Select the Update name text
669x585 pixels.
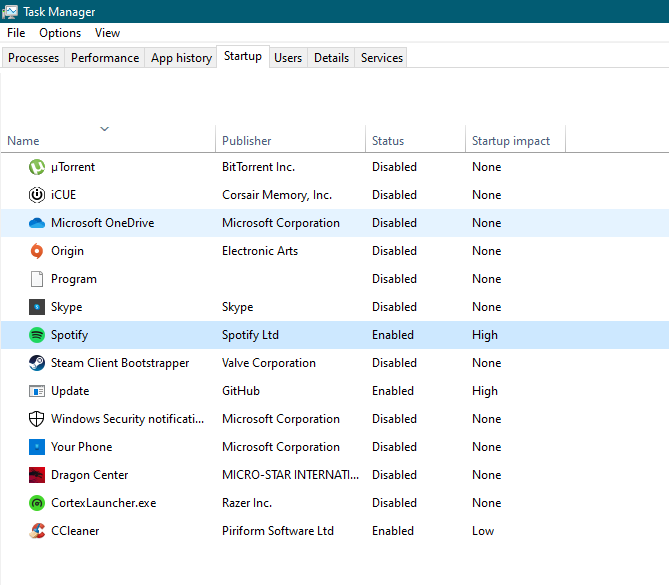[x=70, y=391]
